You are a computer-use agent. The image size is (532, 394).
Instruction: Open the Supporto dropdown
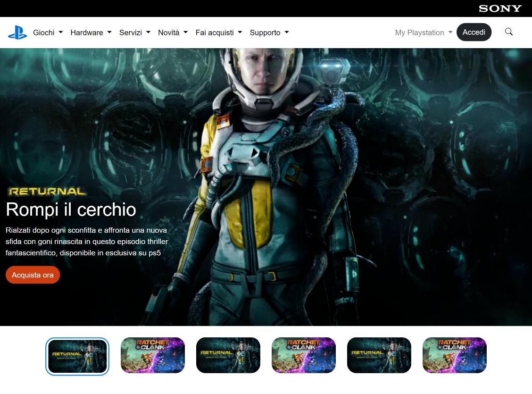click(x=269, y=33)
